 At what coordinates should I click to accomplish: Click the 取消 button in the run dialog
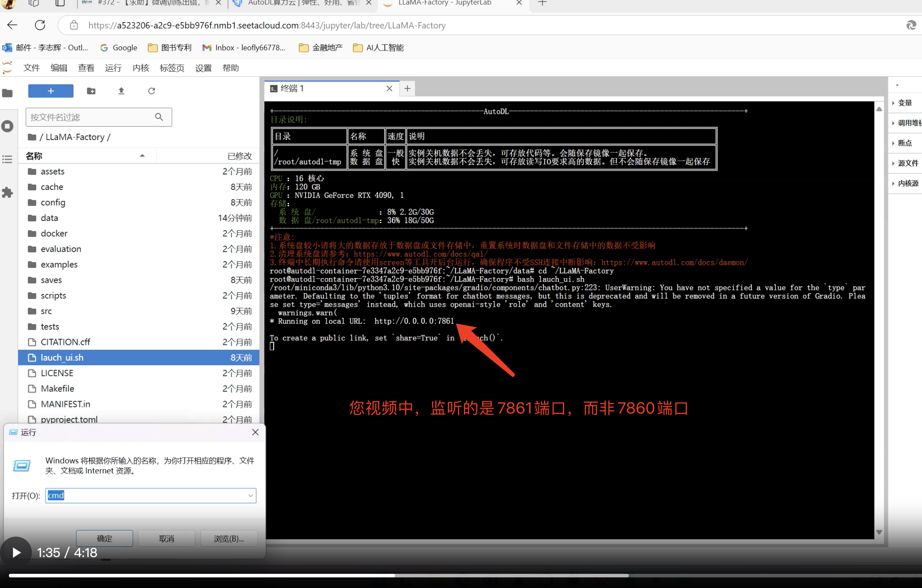(x=167, y=538)
